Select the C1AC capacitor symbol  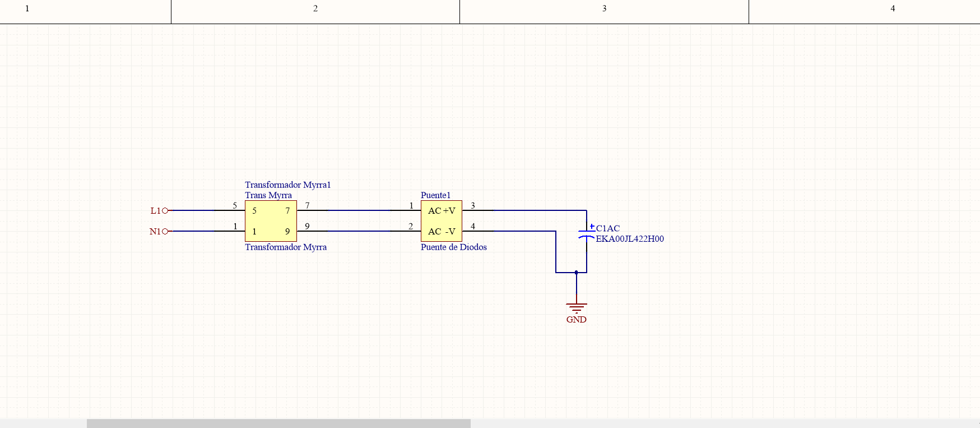click(587, 234)
